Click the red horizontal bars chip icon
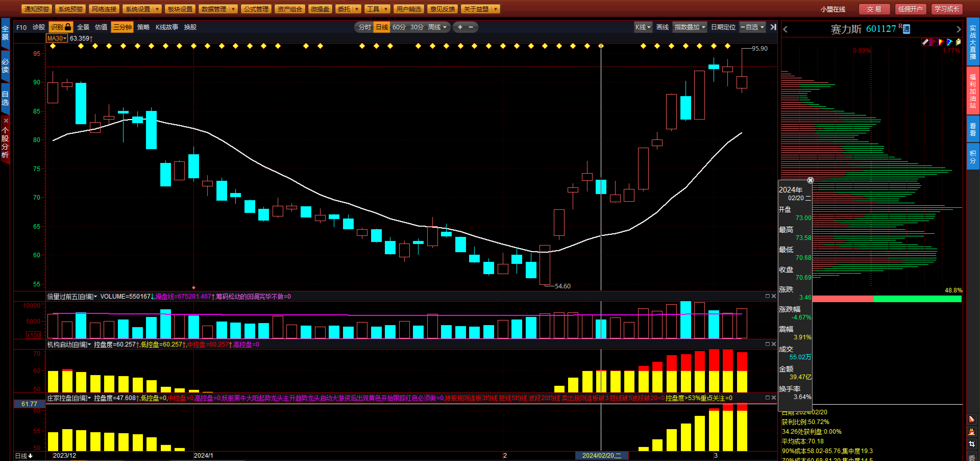 coord(933,42)
